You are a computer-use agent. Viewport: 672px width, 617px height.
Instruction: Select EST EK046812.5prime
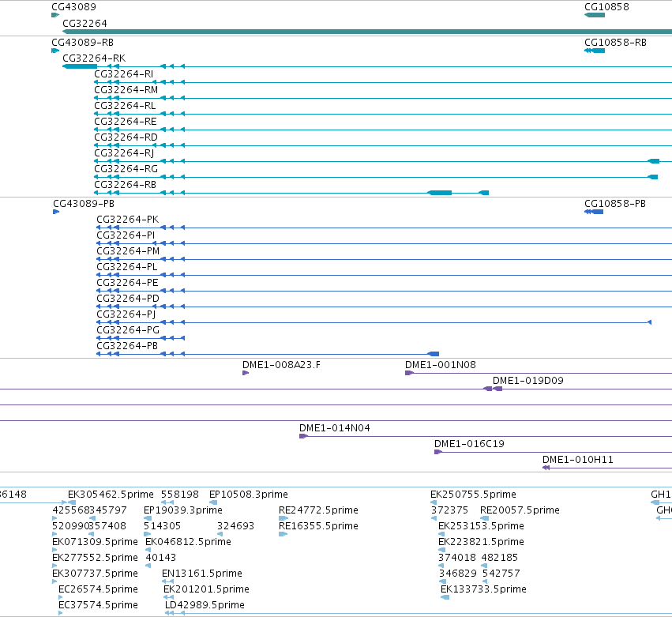click(x=188, y=542)
